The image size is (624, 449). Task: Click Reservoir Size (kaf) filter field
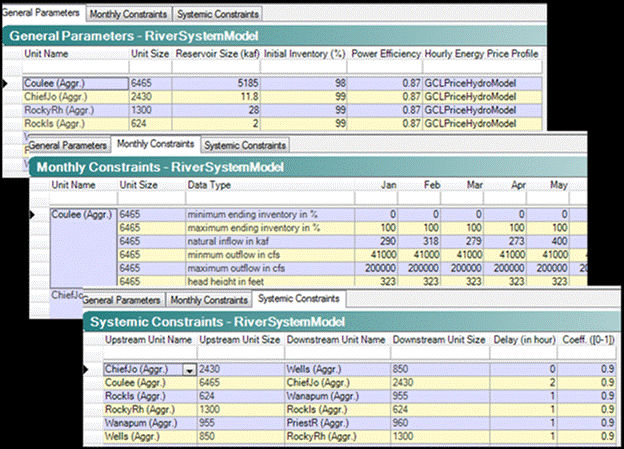(216, 67)
